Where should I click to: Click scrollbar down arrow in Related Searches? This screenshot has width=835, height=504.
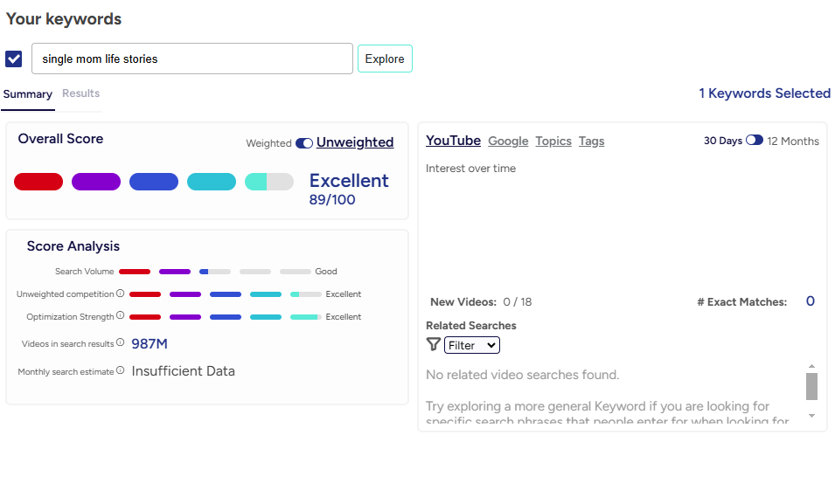tap(811, 416)
